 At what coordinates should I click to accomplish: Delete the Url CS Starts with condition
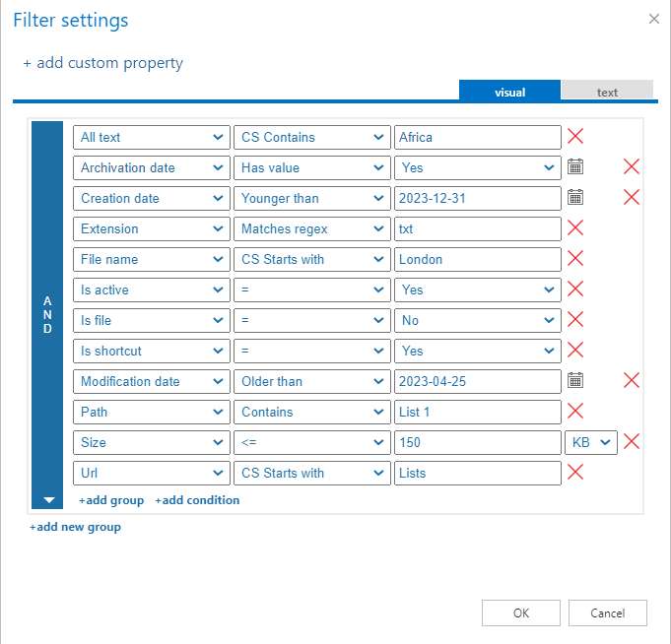pos(575,473)
